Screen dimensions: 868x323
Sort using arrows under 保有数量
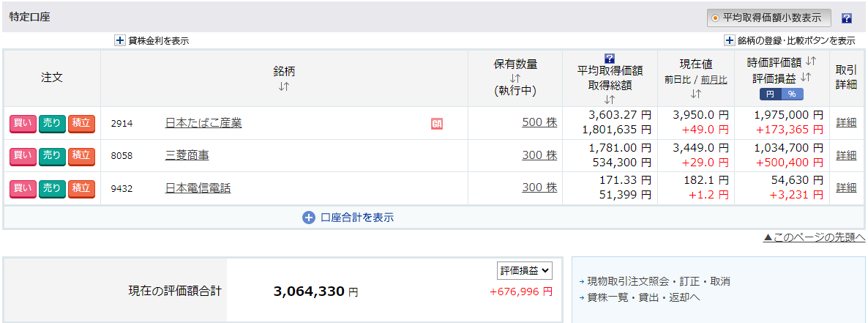(515, 78)
